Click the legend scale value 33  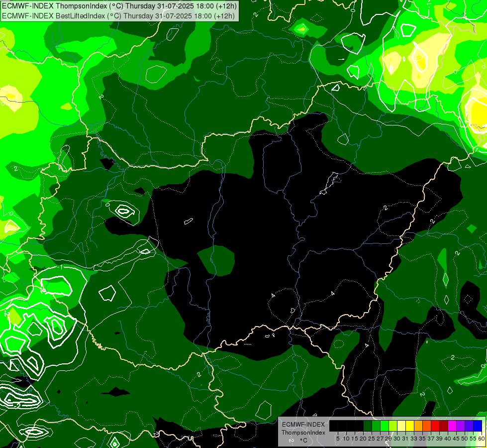click(414, 439)
